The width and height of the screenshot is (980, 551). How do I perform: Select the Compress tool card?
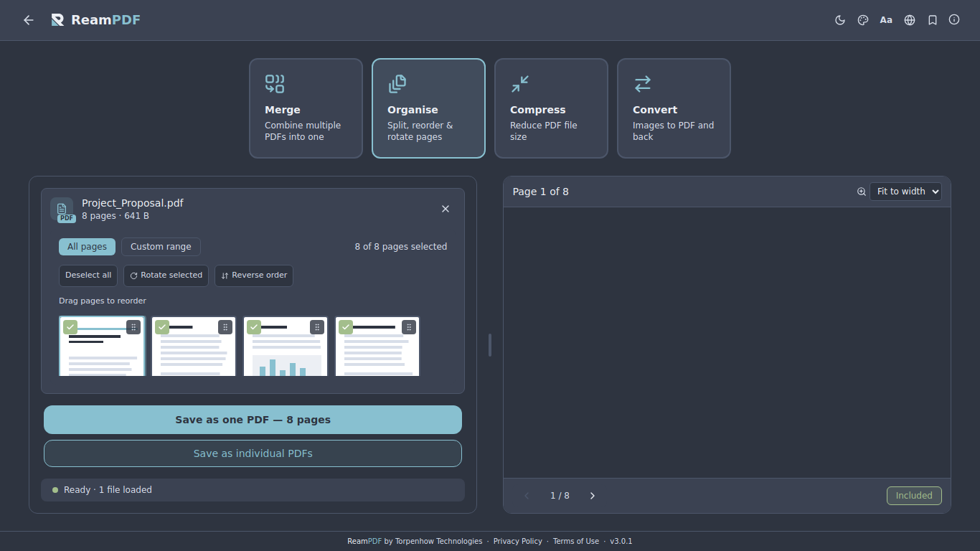[x=551, y=108]
